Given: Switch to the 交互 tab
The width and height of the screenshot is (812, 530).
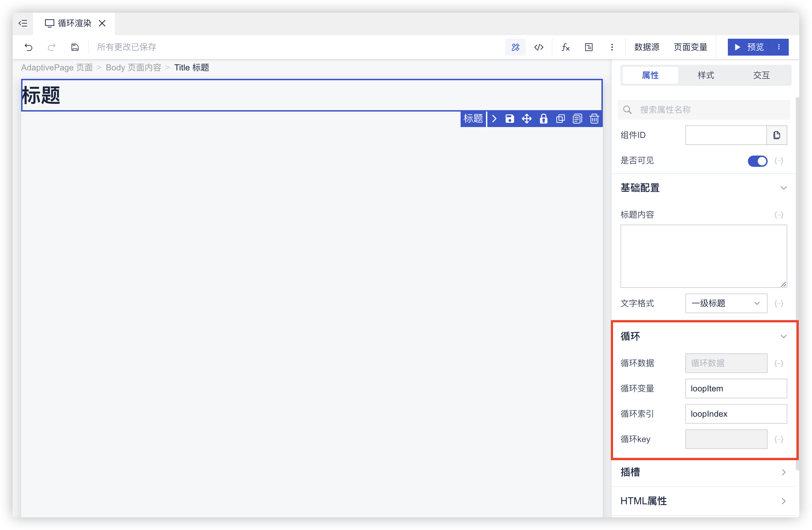Looking at the screenshot, I should (x=761, y=75).
